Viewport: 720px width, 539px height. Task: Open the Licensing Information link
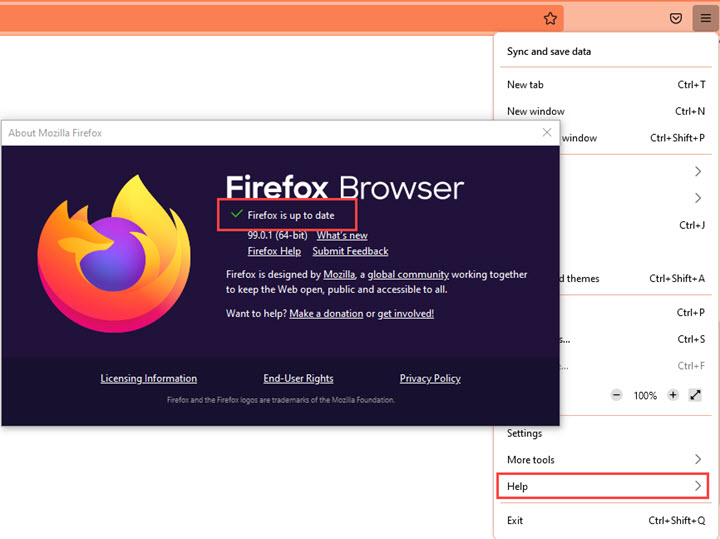pos(149,378)
